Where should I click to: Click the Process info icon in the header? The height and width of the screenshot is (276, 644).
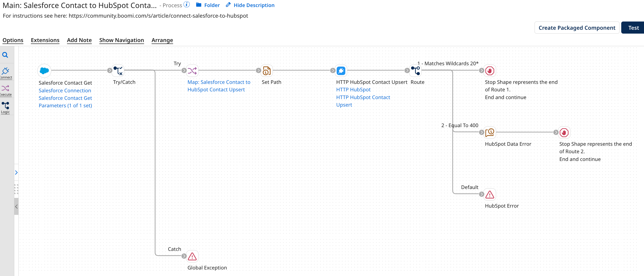186,5
